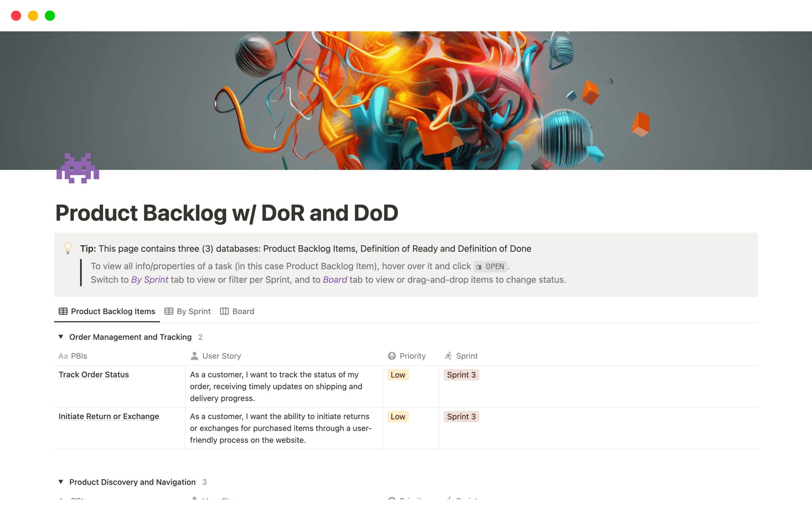Click the abstract cover image
The image size is (812, 508).
[406, 100]
